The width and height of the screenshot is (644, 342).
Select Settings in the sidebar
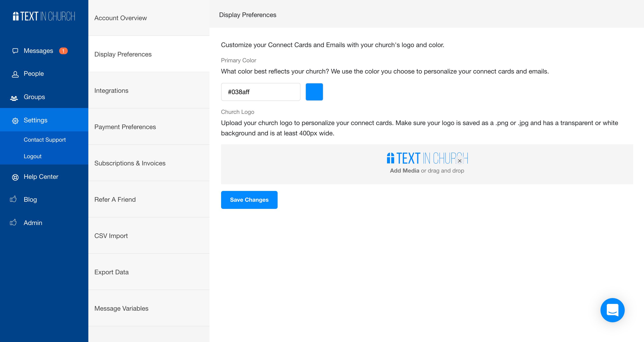(x=44, y=120)
